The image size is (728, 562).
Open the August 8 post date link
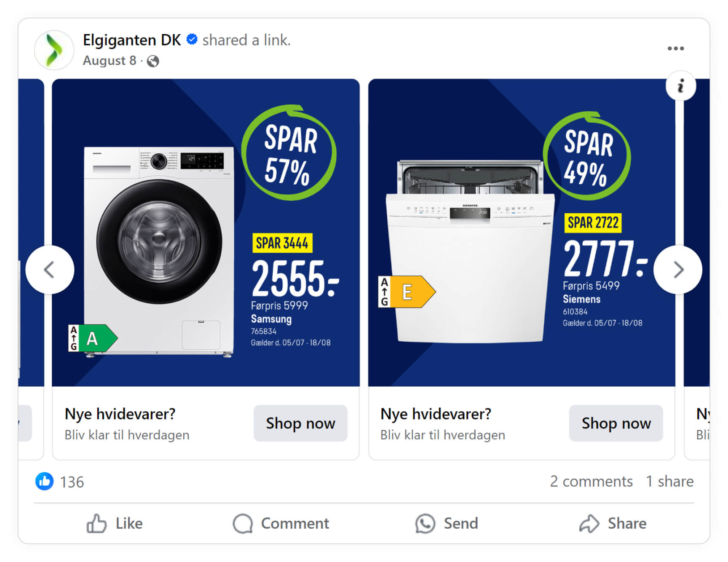pyautogui.click(x=110, y=61)
